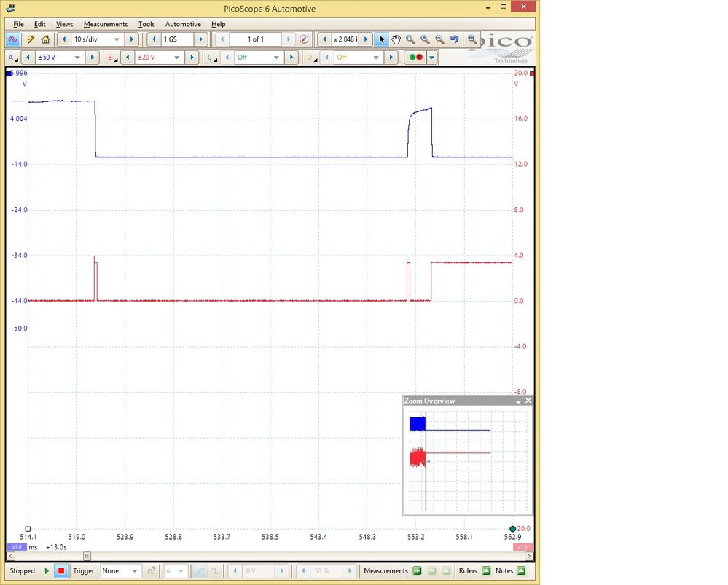Toggle Notes area green icon
Image resolution: width=728 pixels, height=585 pixels.
coord(521,571)
